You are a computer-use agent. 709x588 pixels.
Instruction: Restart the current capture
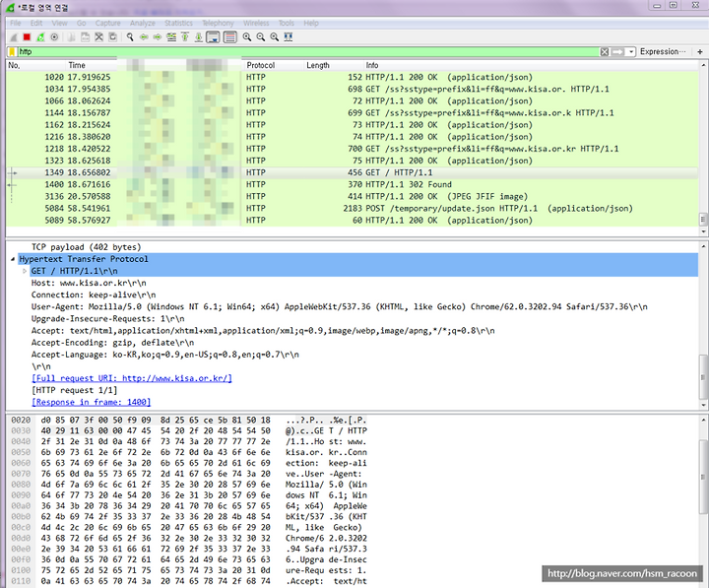coord(40,37)
